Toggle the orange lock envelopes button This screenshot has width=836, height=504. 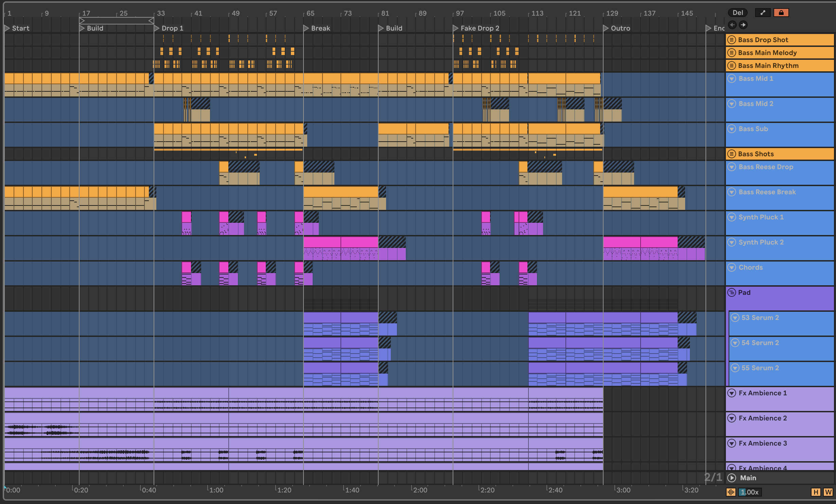pyautogui.click(x=781, y=13)
